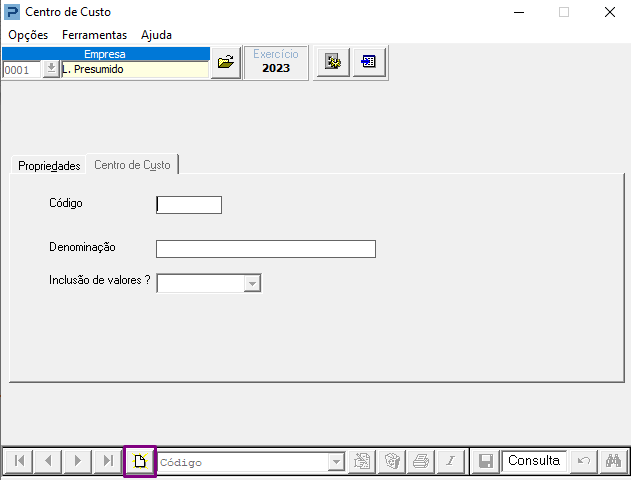Viewport: 631px width, 480px height.
Task: Focus the Código input field
Action: 189,205
